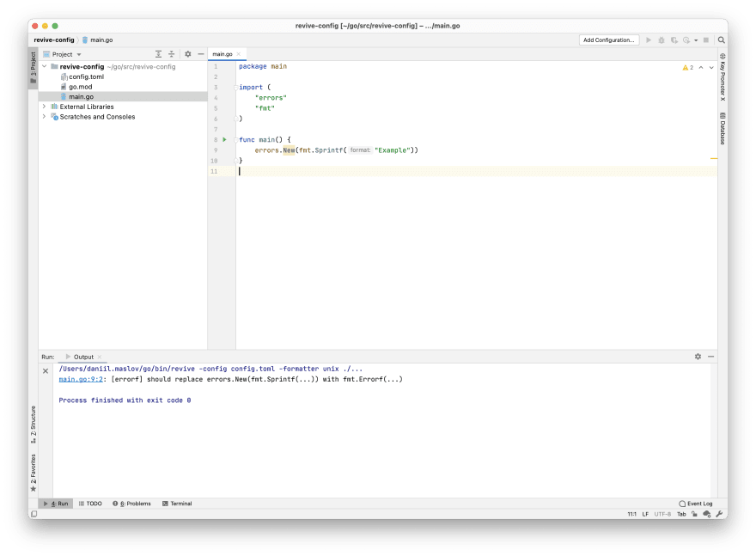Toggle the read-only lock icon in the status bar
The height and width of the screenshot is (556, 756).
(x=694, y=514)
